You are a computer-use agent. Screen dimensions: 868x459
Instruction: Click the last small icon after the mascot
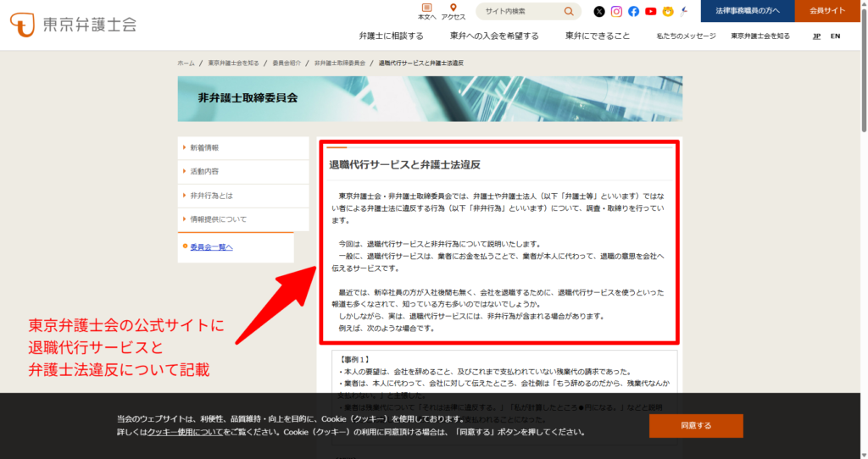(685, 11)
